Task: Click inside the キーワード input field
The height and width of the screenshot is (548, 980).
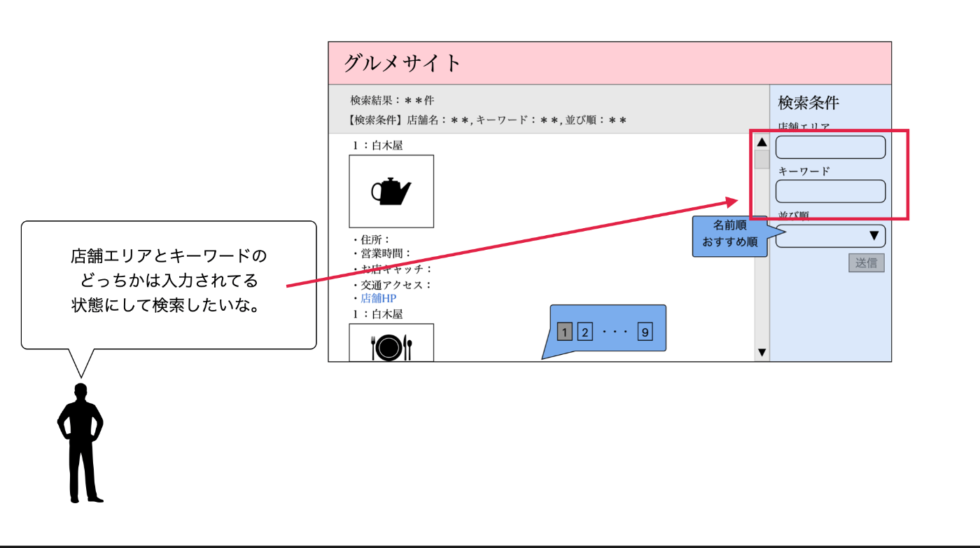Action: (x=829, y=190)
